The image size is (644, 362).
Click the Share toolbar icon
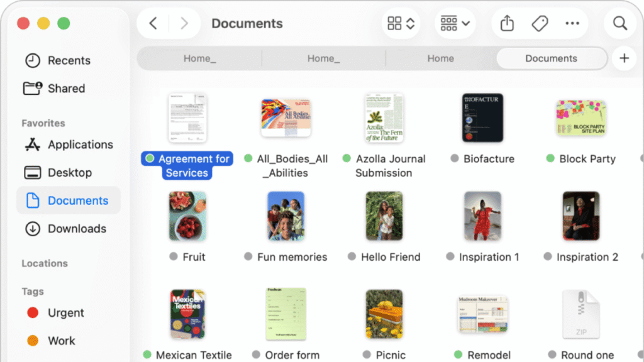(x=508, y=23)
